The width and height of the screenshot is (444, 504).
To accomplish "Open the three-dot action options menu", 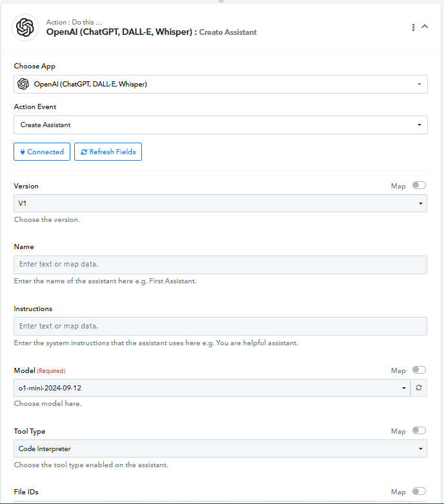I will click(x=413, y=27).
